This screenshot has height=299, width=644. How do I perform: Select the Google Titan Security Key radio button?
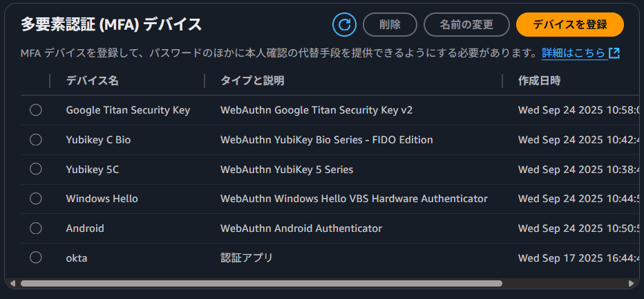36,110
